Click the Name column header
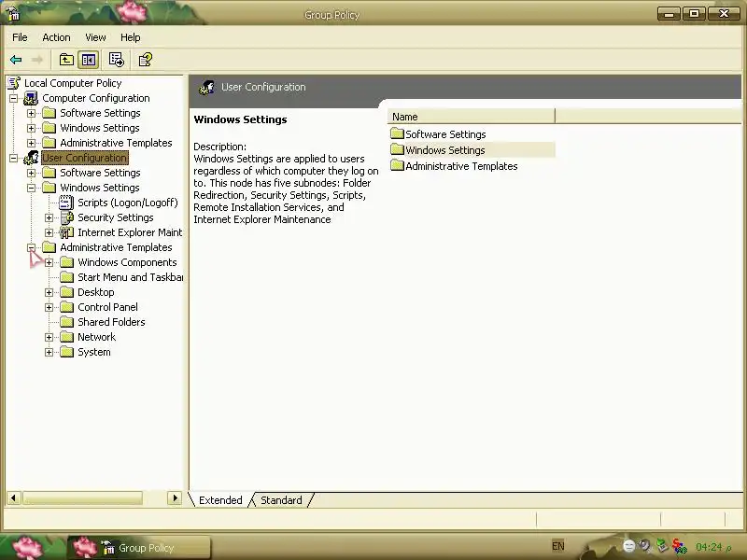The width and height of the screenshot is (747, 560). [472, 117]
